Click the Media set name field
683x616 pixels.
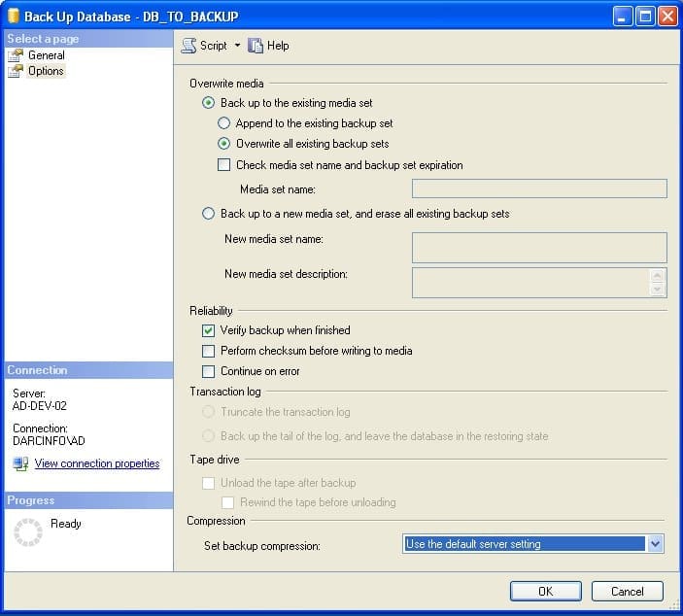(539, 188)
